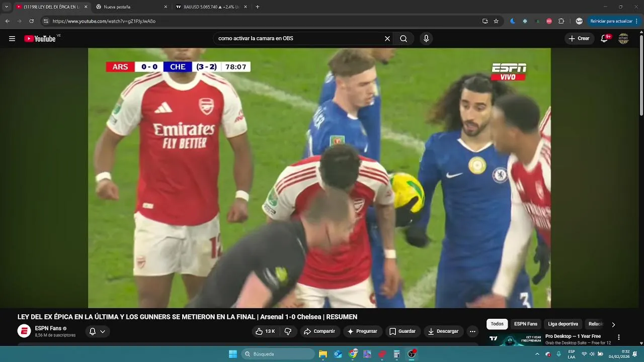
Task: Open the YouTube hamburger guide menu
Action: pyautogui.click(x=12, y=39)
